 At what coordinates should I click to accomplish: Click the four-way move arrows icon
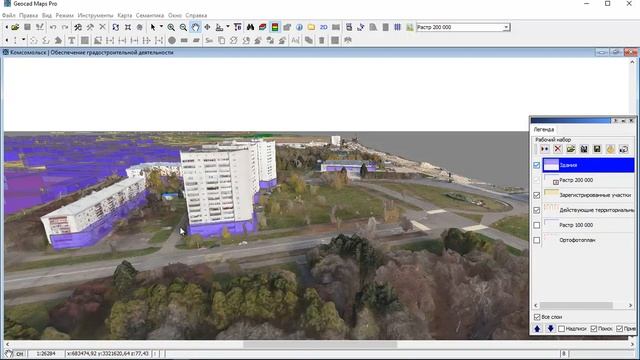click(207, 27)
